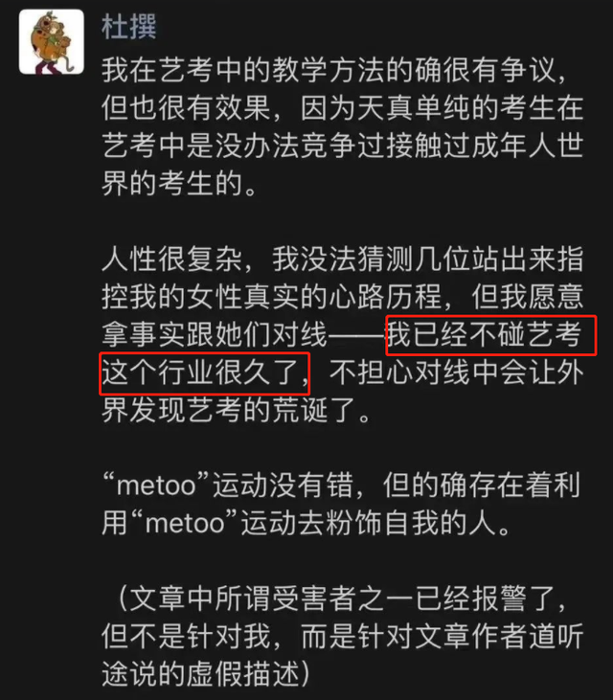Click the short line 界的考生的。

(x=180, y=184)
